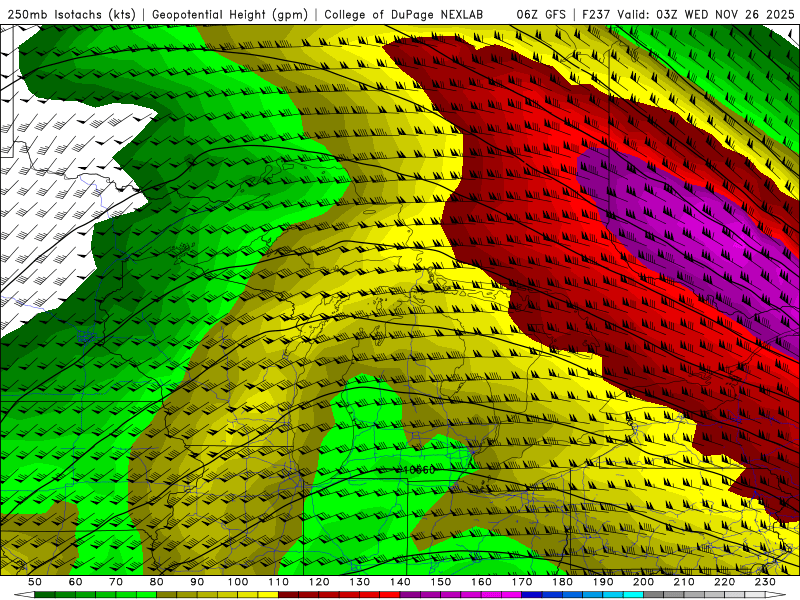Screen dimensions: 800x600
Task: Click the 60 label on the colorbar
Action: pyautogui.click(x=75, y=582)
